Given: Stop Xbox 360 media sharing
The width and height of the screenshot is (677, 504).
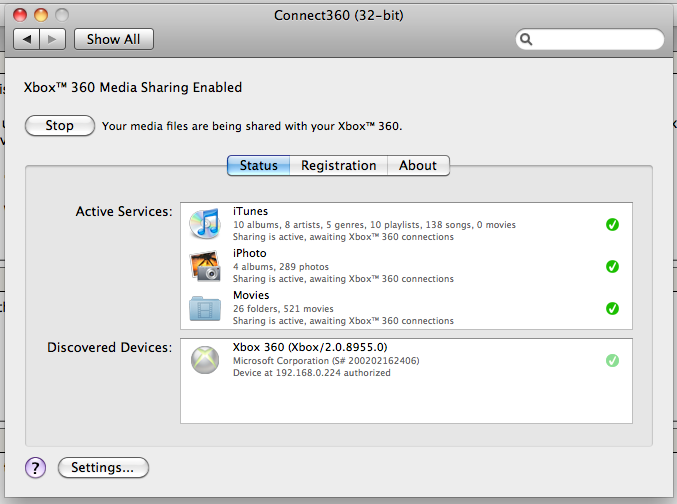Looking at the screenshot, I should [60, 126].
